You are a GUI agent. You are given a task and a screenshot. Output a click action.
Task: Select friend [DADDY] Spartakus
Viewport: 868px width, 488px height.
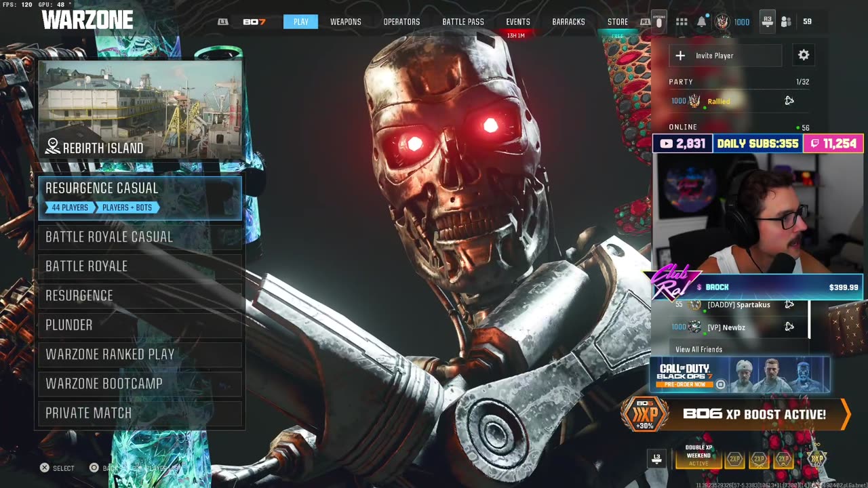point(739,305)
